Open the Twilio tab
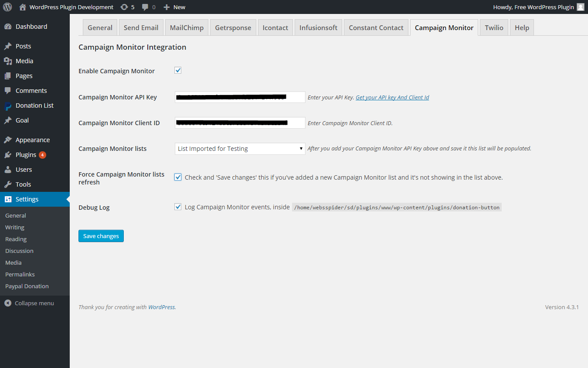Viewport: 588px width, 368px height. pos(494,27)
